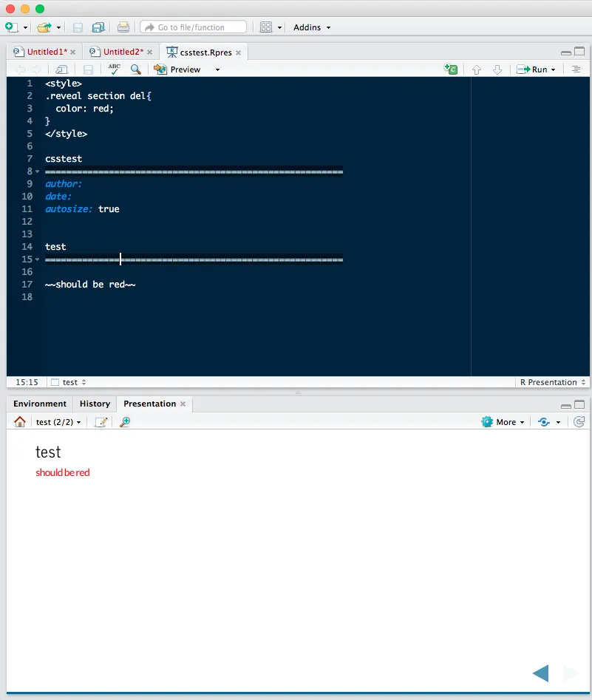Maximize the source editor pane
The height and width of the screenshot is (700, 592).
pos(579,51)
